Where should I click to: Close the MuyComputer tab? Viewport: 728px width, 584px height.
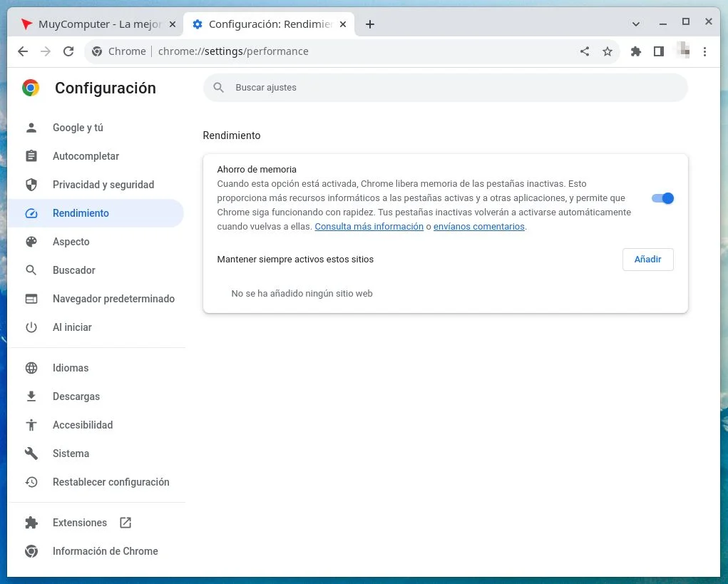point(173,24)
